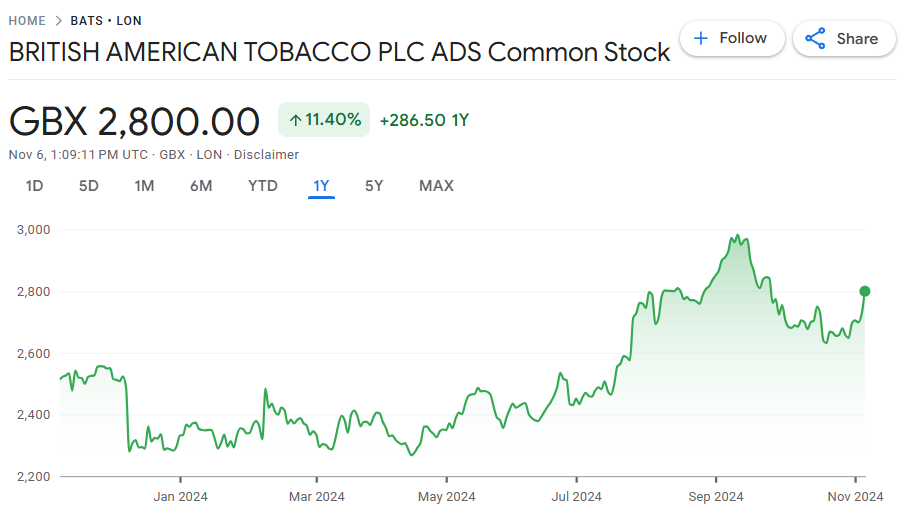This screenshot has width=910, height=522.
Task: Click the stock title heading text
Action: tap(339, 52)
